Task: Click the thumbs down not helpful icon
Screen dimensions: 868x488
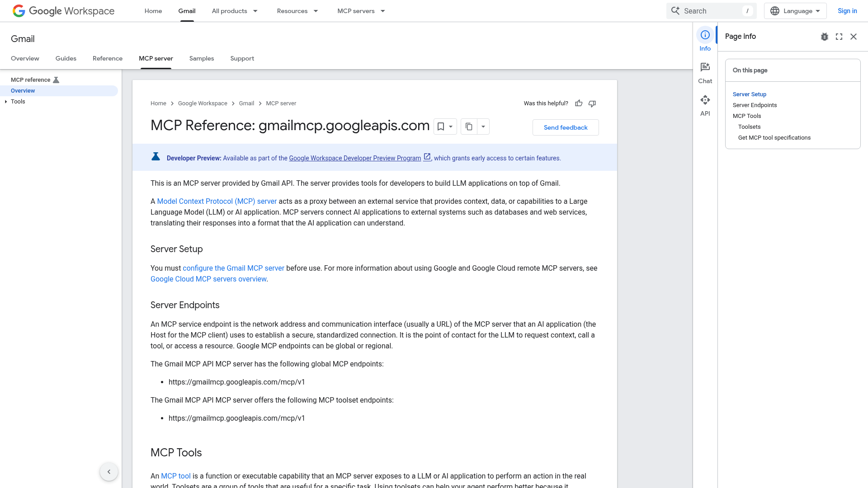Action: (x=592, y=103)
